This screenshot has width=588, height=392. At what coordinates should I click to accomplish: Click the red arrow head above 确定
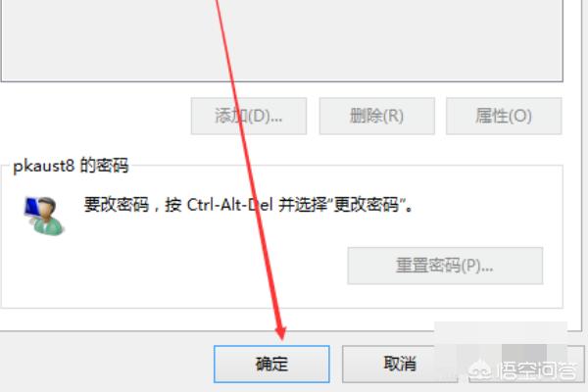(x=280, y=331)
